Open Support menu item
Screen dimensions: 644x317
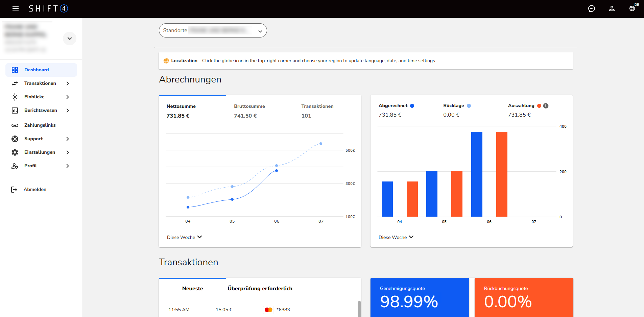(x=41, y=139)
